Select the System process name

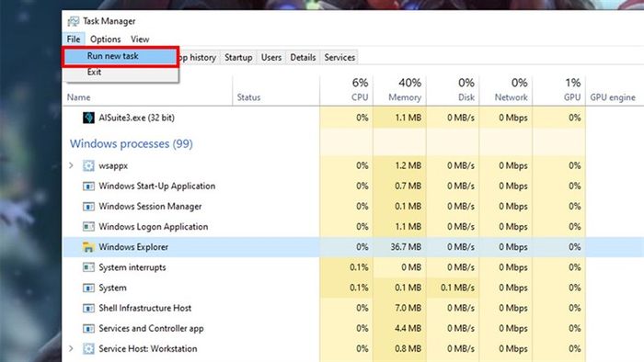(x=112, y=288)
